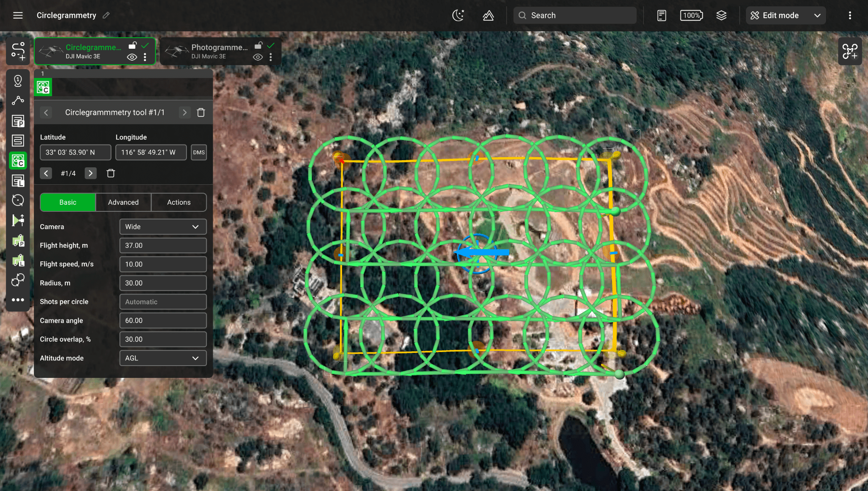Open the Altitude mode AGL dropdown
This screenshot has width=868, height=491.
point(163,358)
